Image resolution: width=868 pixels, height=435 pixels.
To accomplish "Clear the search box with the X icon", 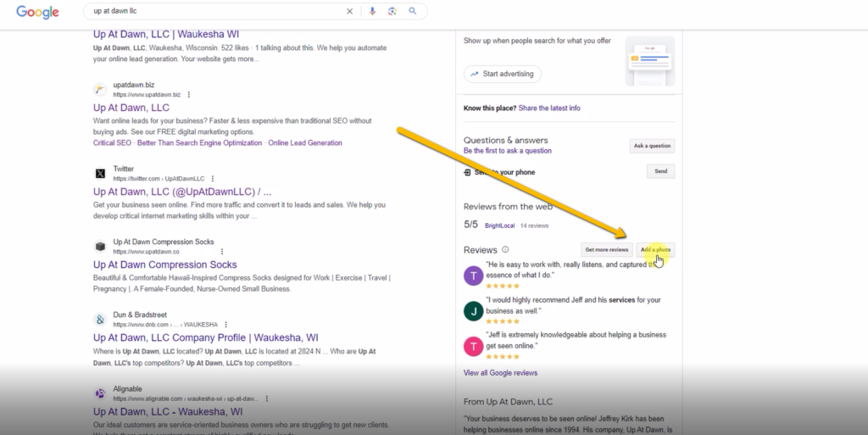I will click(x=349, y=11).
